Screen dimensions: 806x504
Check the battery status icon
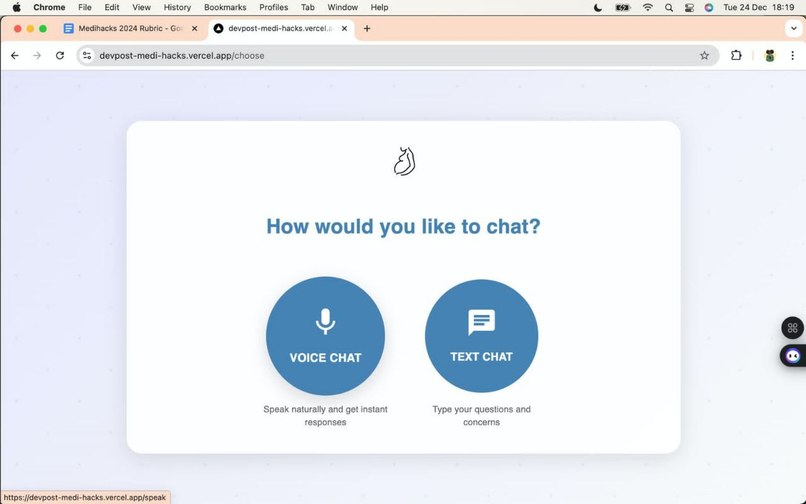(623, 7)
